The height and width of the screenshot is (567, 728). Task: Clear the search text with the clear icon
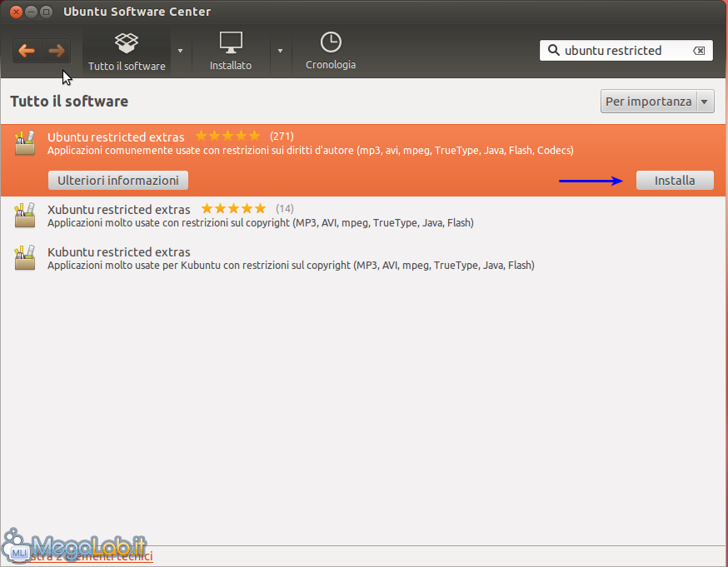[x=699, y=51]
